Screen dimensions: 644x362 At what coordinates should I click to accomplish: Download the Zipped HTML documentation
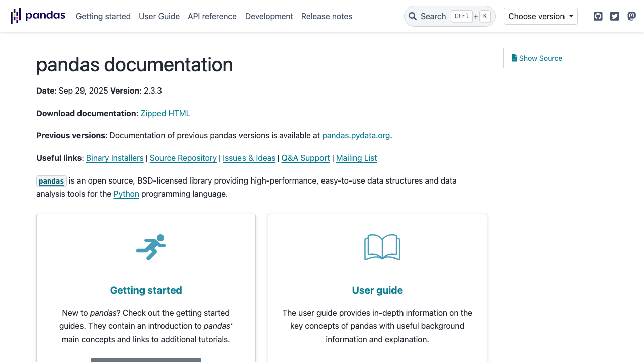coord(165,113)
